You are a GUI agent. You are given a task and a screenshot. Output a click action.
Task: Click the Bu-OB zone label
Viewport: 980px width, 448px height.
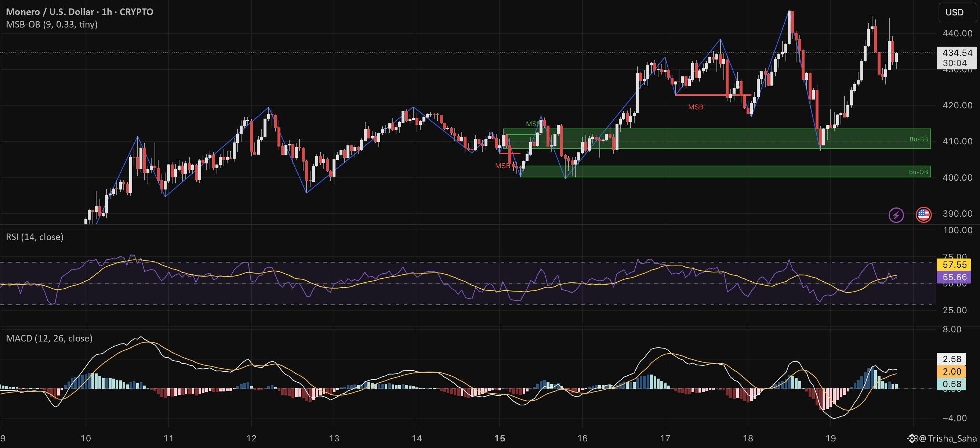(x=918, y=172)
